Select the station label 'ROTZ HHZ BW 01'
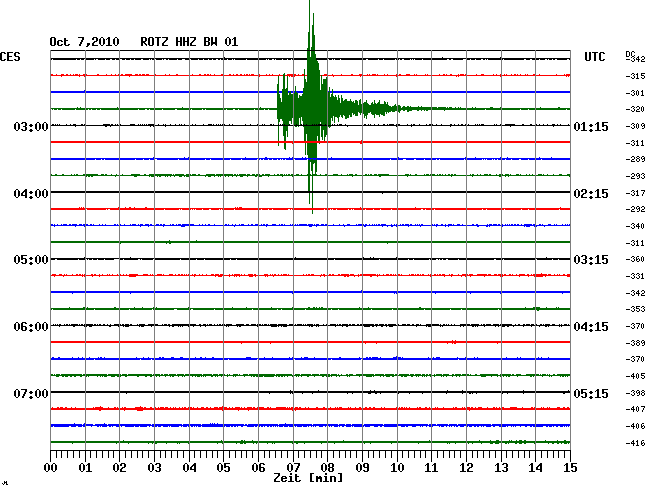Viewport: 650px width, 494px height. coord(189,42)
